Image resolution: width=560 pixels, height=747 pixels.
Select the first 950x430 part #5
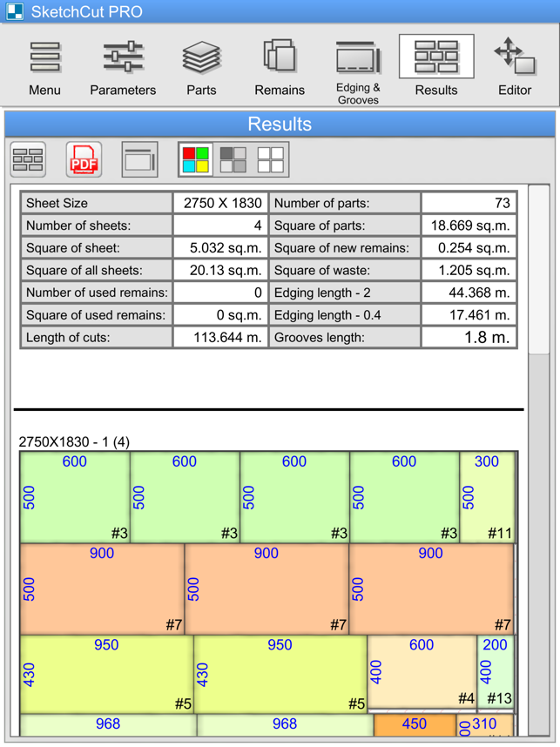click(107, 674)
